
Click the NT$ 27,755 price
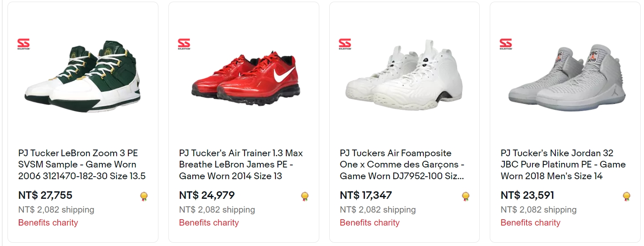coord(46,195)
